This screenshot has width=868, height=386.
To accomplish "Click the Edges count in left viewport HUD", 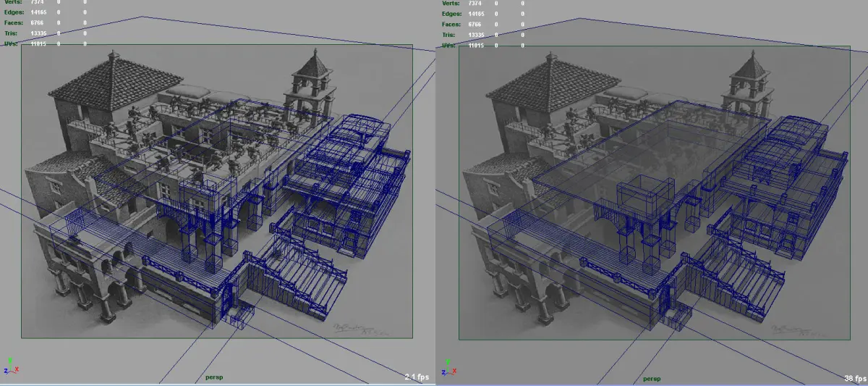I will coord(40,12).
